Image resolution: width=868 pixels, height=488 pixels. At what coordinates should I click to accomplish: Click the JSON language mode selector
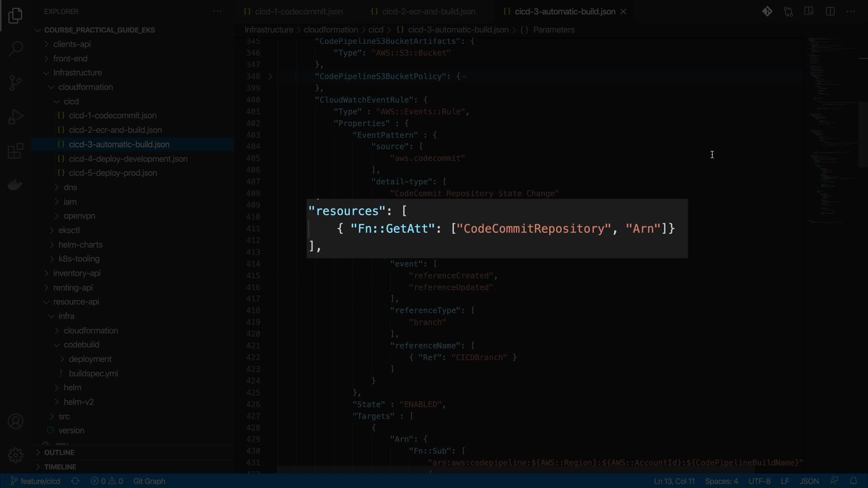(809, 481)
